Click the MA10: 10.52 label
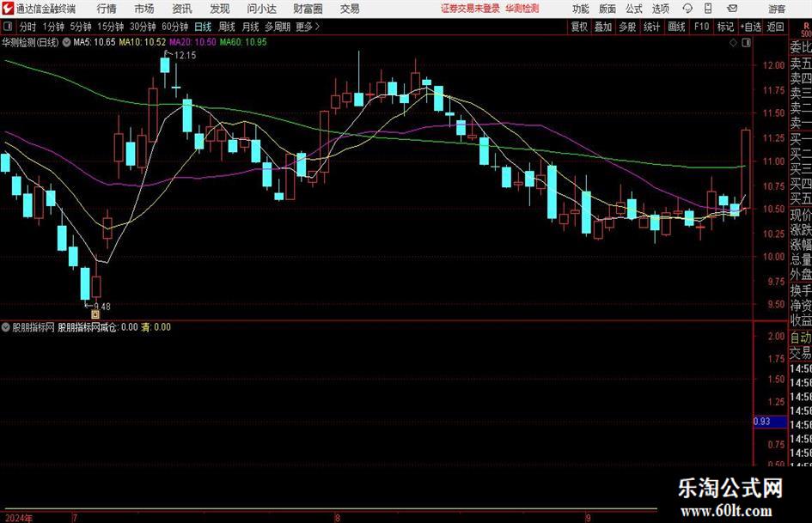The image size is (812, 523). 143,42
